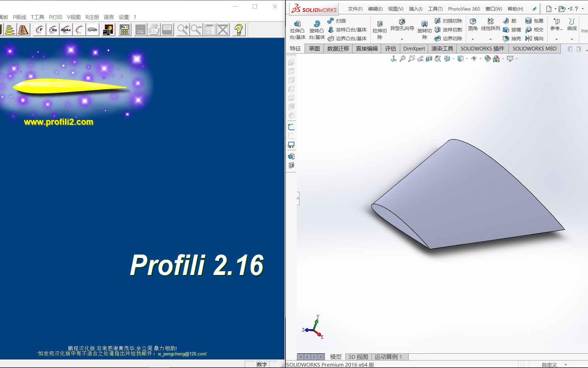Click the 扫描 sweep button
The width and height of the screenshot is (588, 368).
tap(337, 21)
